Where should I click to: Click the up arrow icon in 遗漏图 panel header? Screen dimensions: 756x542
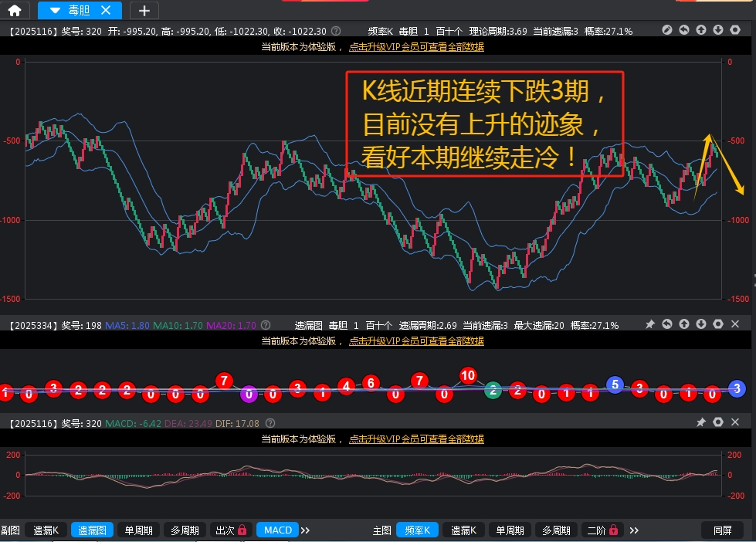[684, 325]
